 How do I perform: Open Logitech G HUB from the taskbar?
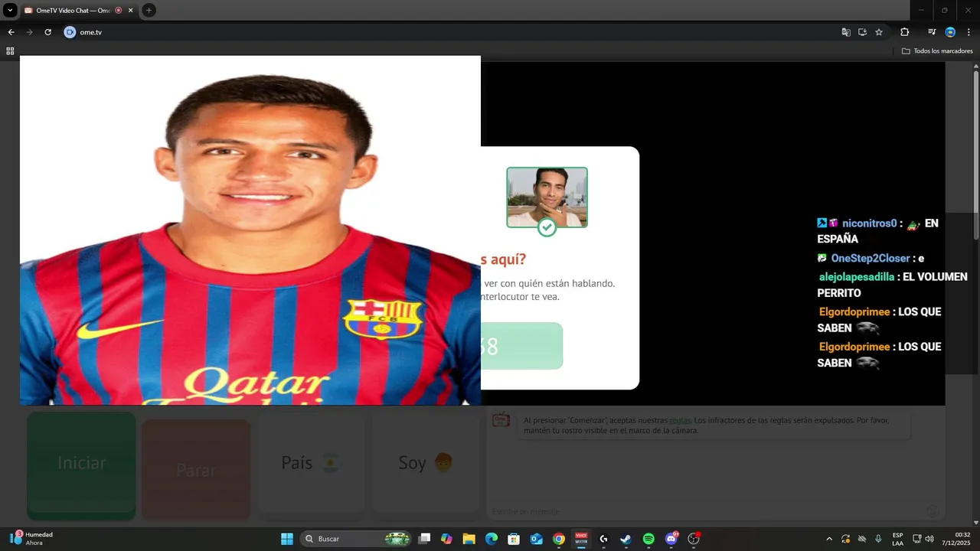click(x=603, y=539)
